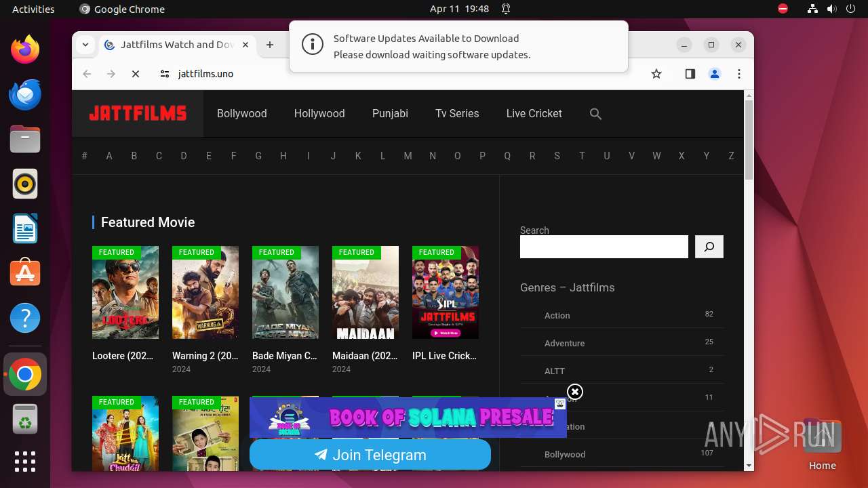Open volume icon in system tray
The image size is (868, 488).
click(x=831, y=9)
